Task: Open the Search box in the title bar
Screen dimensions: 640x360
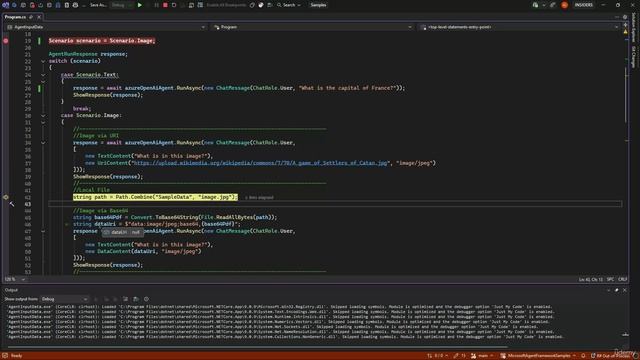Action: [289, 5]
